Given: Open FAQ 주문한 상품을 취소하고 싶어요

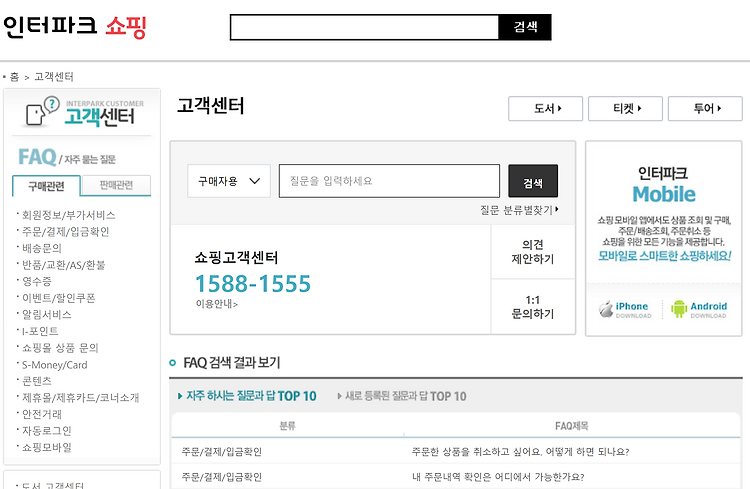Looking at the screenshot, I should pos(520,452).
